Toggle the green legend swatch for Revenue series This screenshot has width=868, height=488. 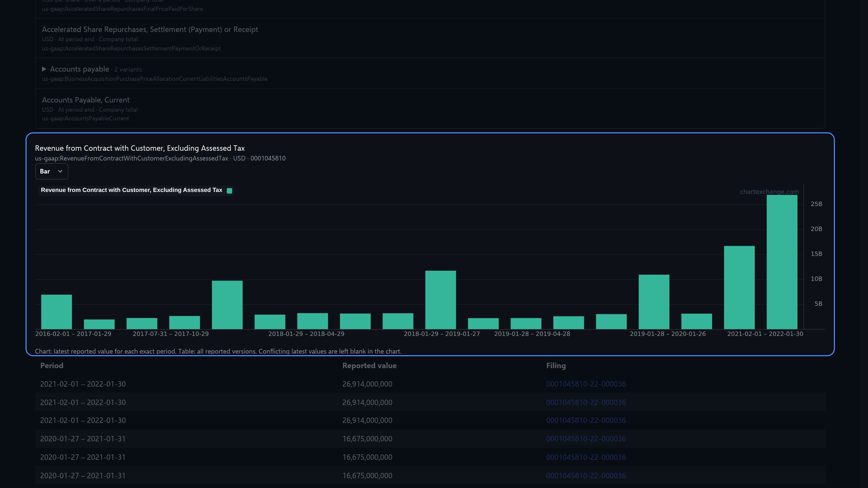(x=229, y=191)
